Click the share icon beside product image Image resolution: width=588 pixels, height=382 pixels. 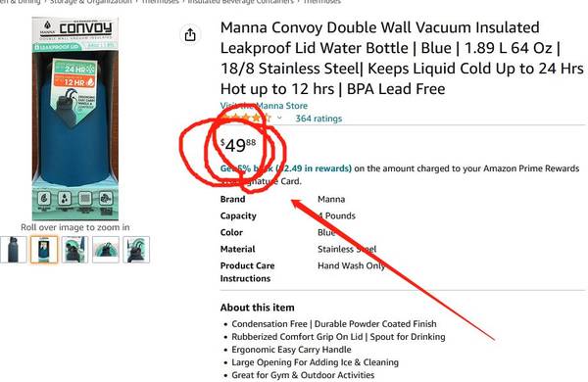tap(190, 35)
